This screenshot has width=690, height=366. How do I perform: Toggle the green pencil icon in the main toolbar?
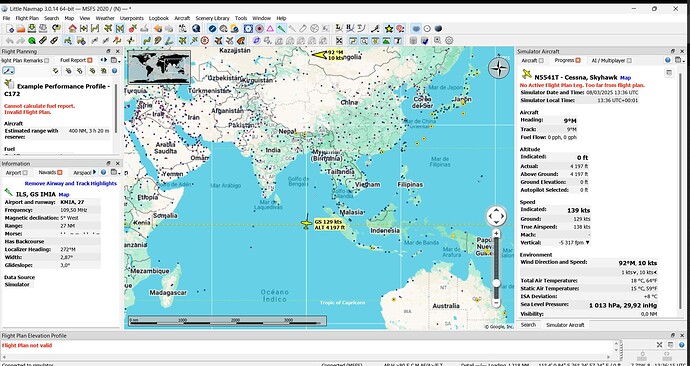pyautogui.click(x=281, y=29)
